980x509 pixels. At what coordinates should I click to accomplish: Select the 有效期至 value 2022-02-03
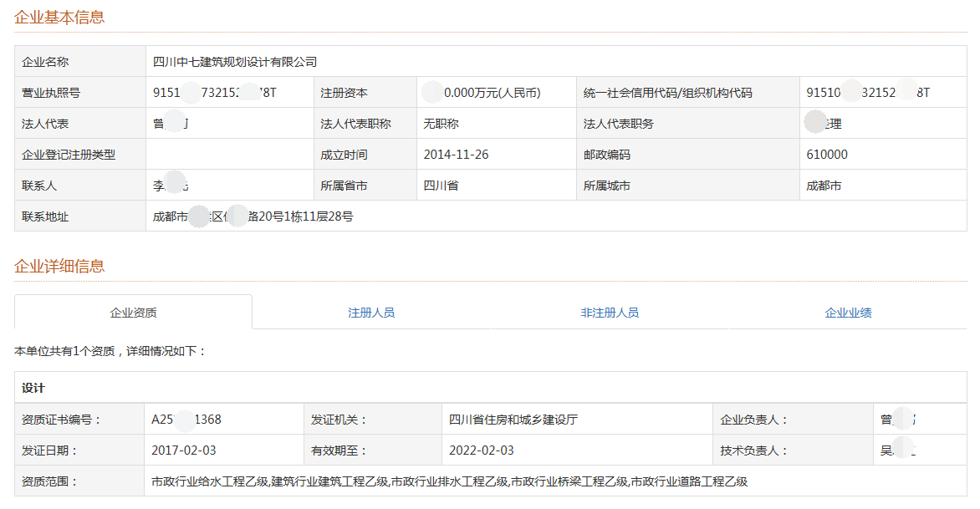(x=482, y=450)
